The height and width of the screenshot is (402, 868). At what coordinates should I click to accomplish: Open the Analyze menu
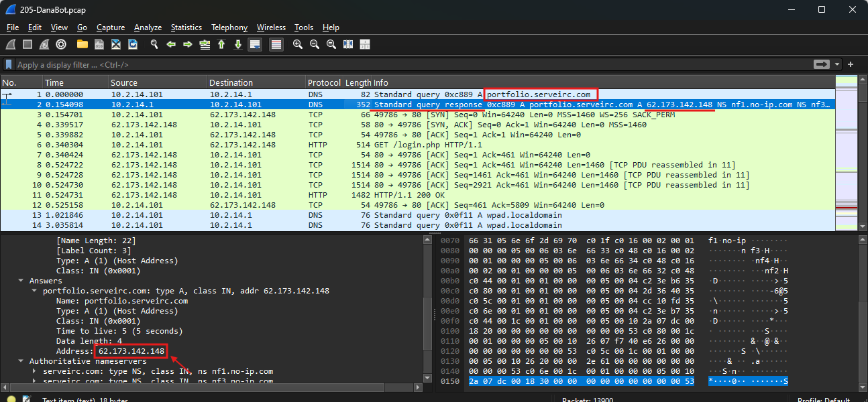148,27
